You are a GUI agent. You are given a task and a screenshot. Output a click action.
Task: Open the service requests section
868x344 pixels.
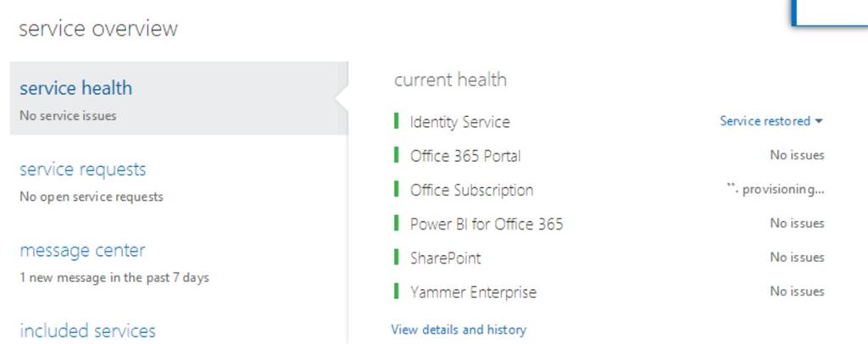coord(83,169)
